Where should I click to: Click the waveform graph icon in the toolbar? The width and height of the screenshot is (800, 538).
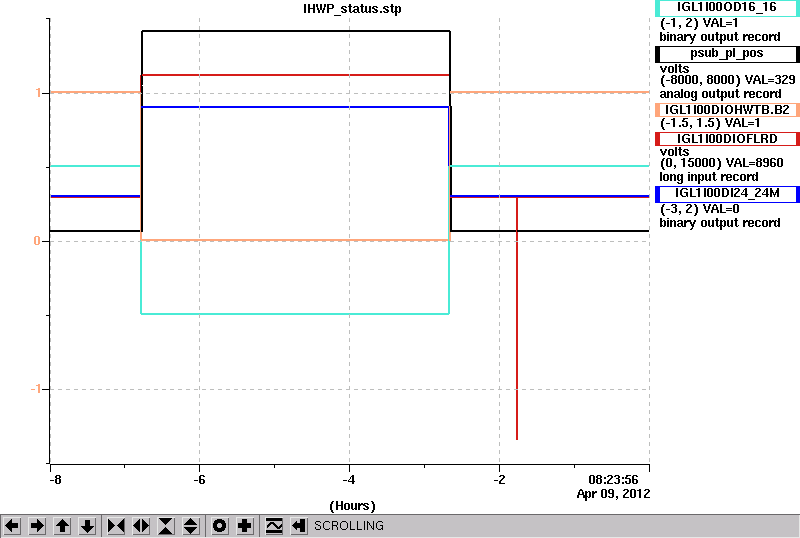click(x=274, y=526)
